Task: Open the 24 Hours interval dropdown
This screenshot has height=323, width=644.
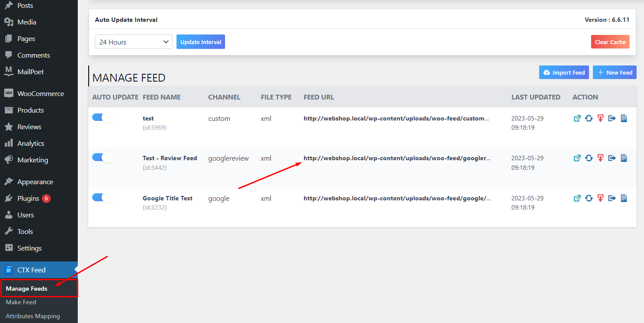Action: 133,41
